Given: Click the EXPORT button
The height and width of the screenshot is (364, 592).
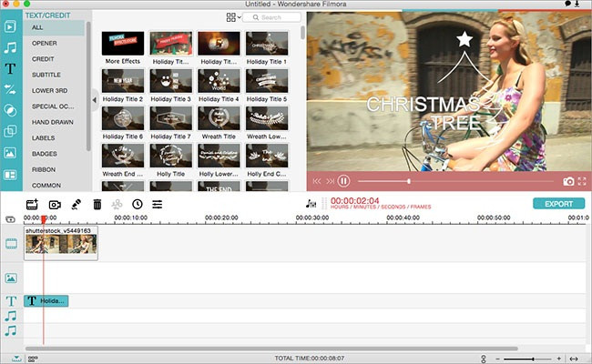Looking at the screenshot, I should (x=558, y=204).
